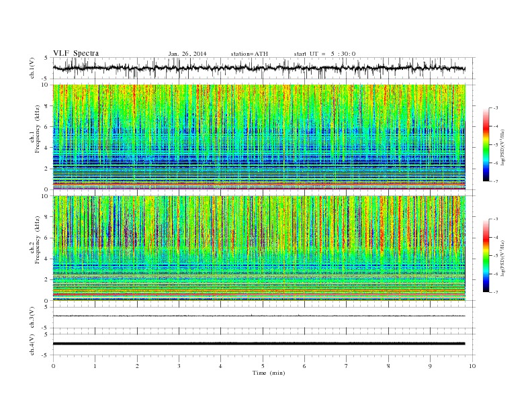Click the "9" tick label on the time axis
This screenshot has height=411, width=532.
pos(430,366)
